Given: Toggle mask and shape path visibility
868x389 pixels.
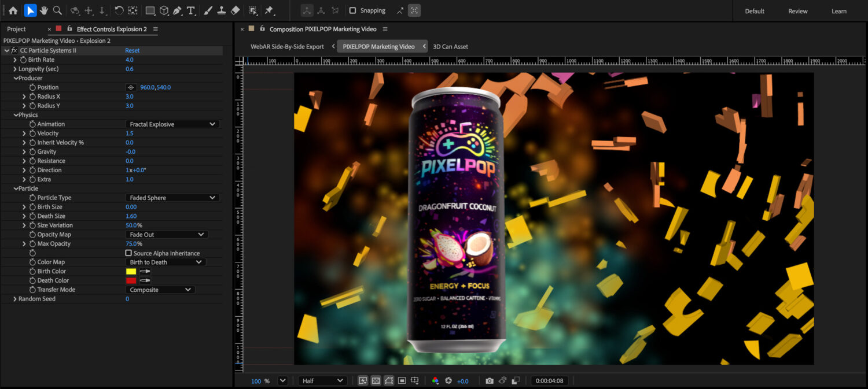Looking at the screenshot, I should tap(389, 381).
